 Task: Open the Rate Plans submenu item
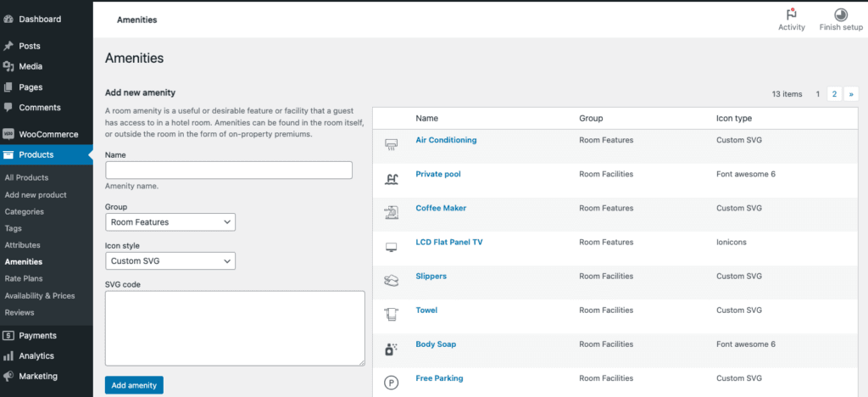coord(24,278)
